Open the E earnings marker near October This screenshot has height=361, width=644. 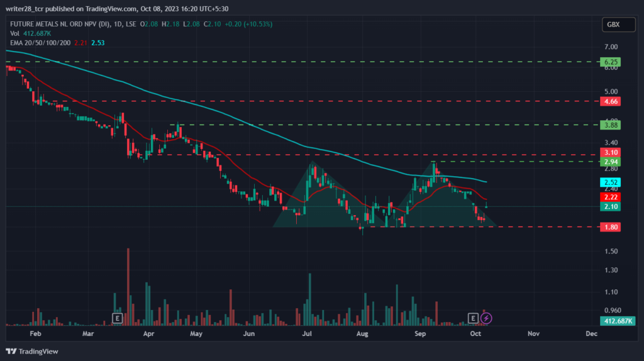tap(473, 318)
